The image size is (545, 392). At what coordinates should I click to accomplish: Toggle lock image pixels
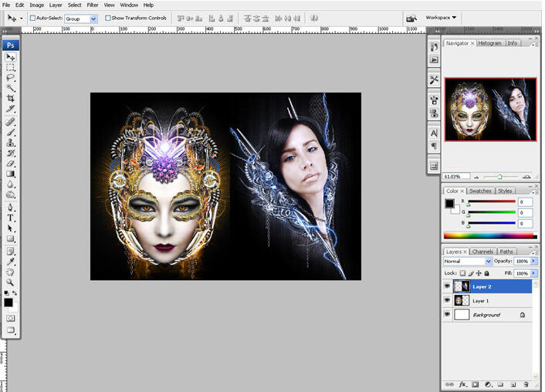(471, 273)
